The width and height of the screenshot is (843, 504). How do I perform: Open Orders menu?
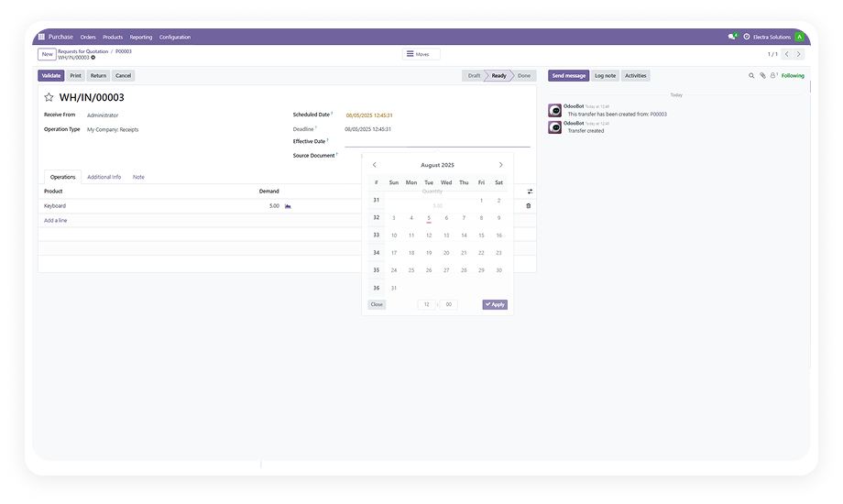(88, 38)
